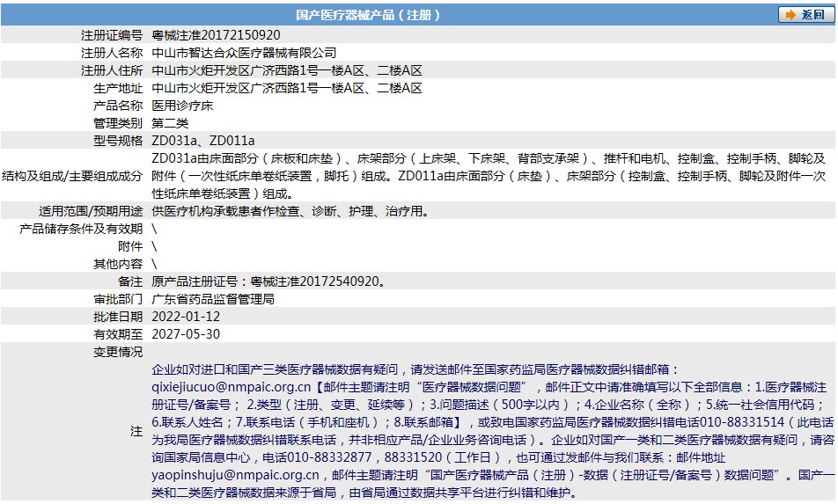Click the 生产地址 label

click(118, 88)
